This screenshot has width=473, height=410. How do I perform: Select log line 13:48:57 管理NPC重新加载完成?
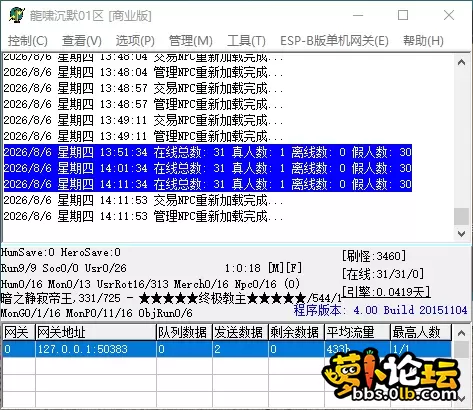click(x=143, y=104)
